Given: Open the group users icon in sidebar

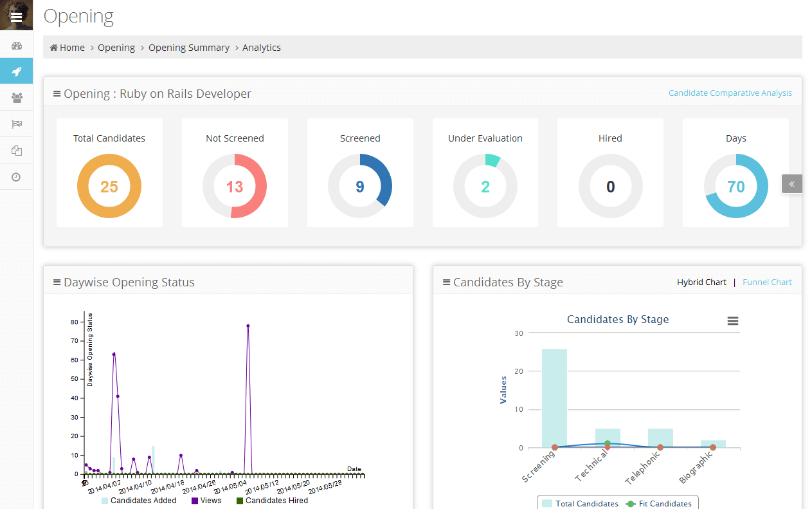Looking at the screenshot, I should [x=17, y=98].
